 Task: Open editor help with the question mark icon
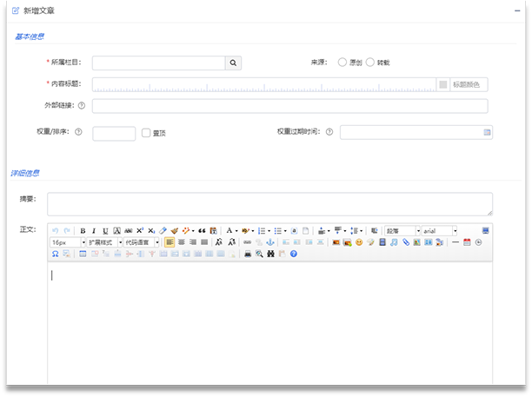pos(294,254)
